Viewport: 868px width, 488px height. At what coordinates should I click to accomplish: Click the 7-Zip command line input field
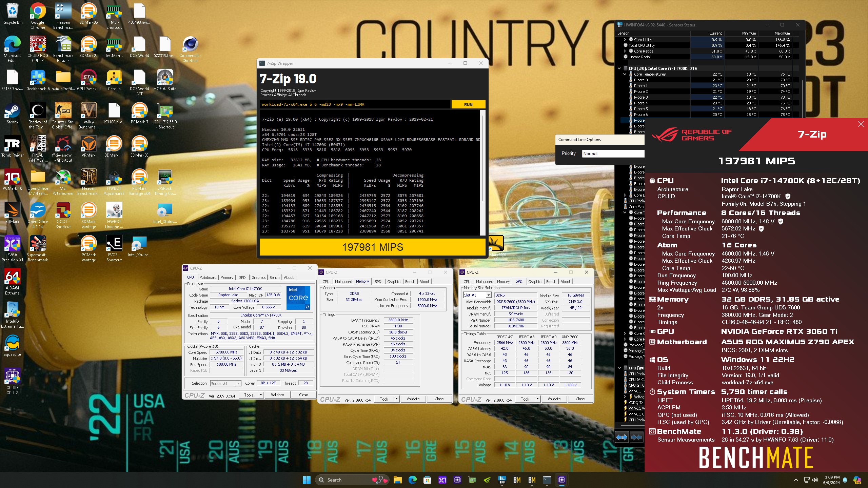click(x=355, y=104)
